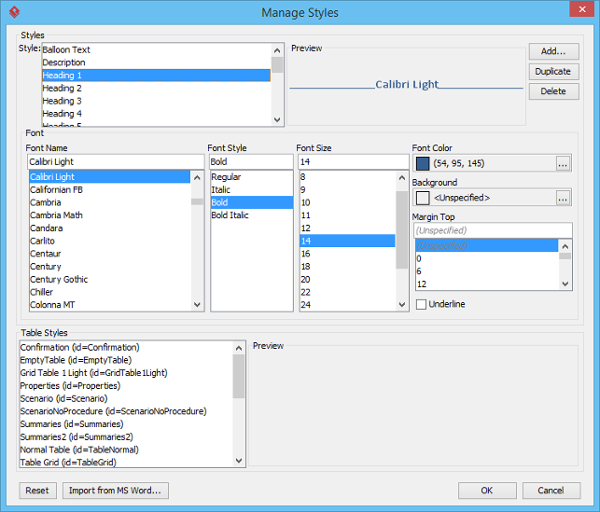Select Description in Style list
The height and width of the screenshot is (512, 600).
point(156,62)
